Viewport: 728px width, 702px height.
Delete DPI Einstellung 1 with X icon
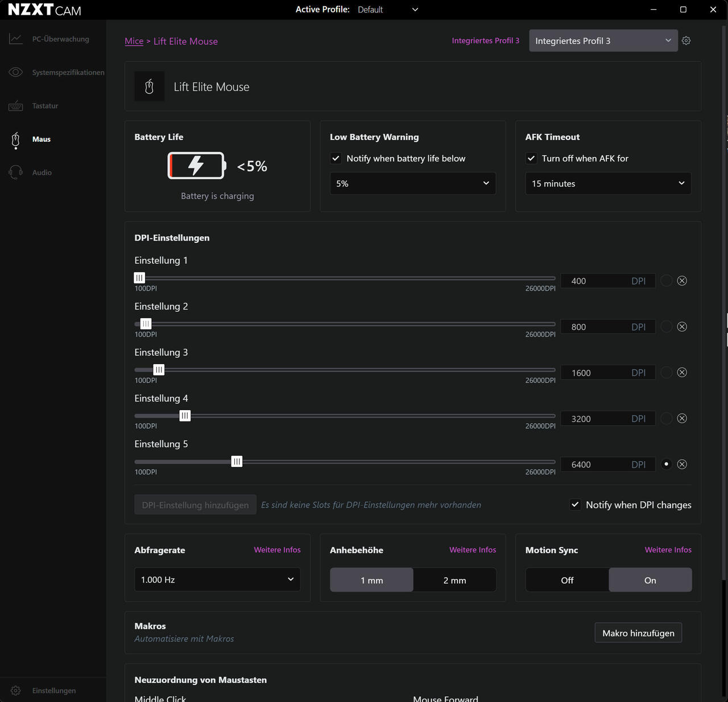point(682,280)
